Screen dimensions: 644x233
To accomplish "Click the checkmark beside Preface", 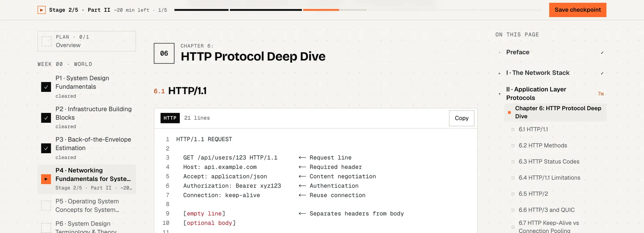I will pos(602,52).
